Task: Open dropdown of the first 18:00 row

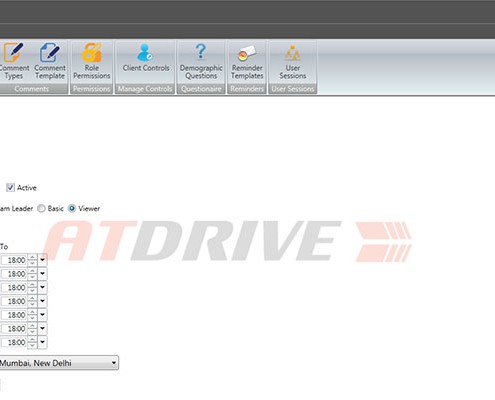Action: click(42, 260)
